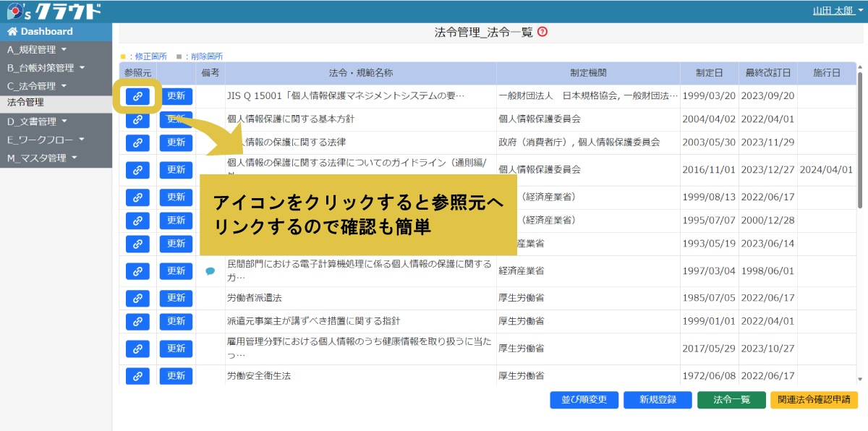Viewport: 868px width, 431px height.
Task: Click the link icon for 派遣元事業主が講ずべき措置
Action: coord(137,320)
